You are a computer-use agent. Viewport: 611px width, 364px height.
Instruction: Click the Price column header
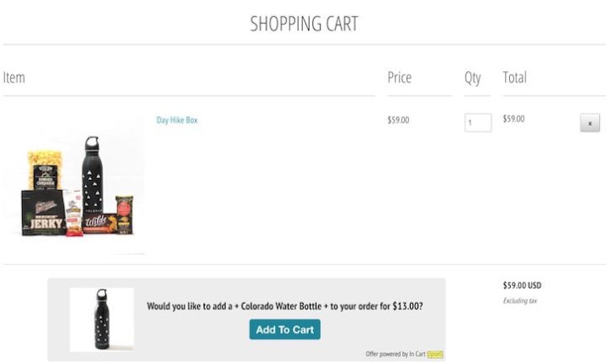(399, 77)
